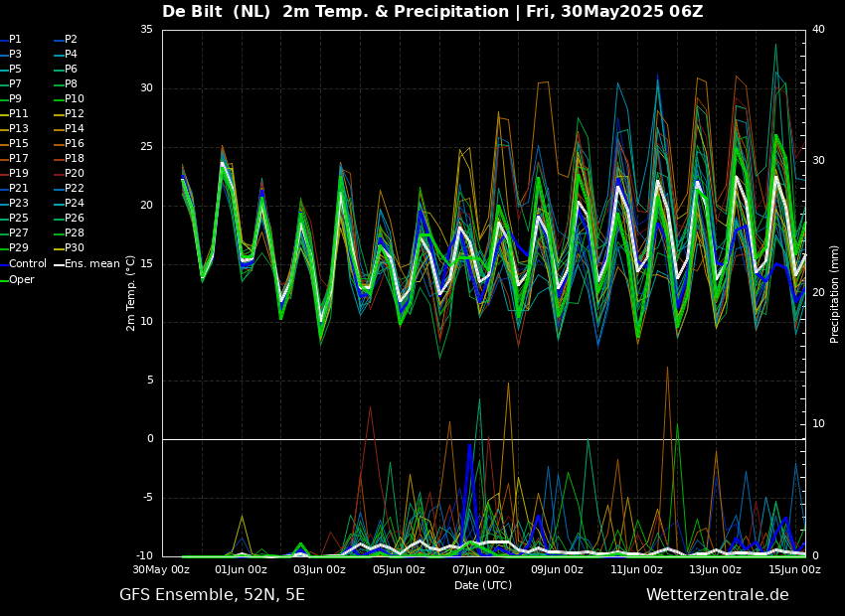Select the P2 legend label
The image size is (845, 616).
71,40
